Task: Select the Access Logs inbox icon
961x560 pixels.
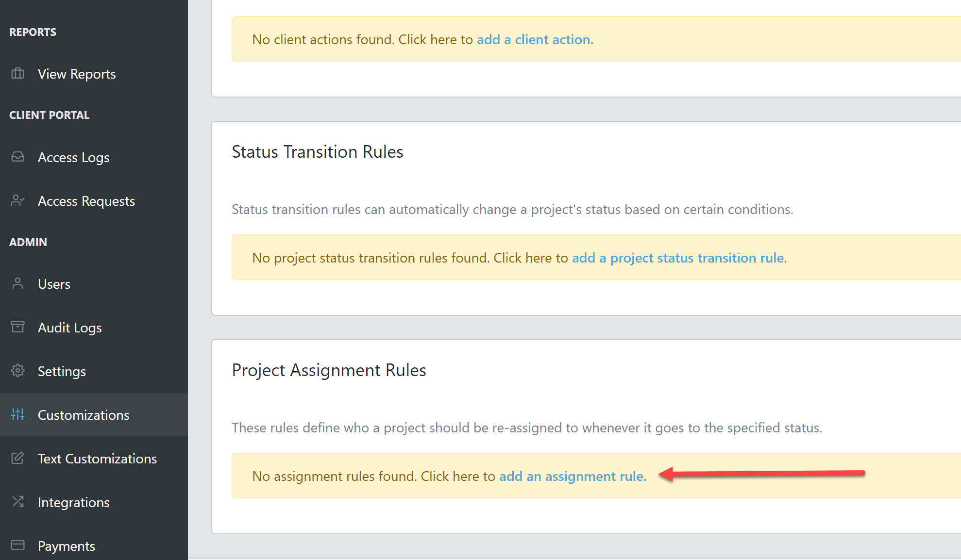Action: [17, 157]
